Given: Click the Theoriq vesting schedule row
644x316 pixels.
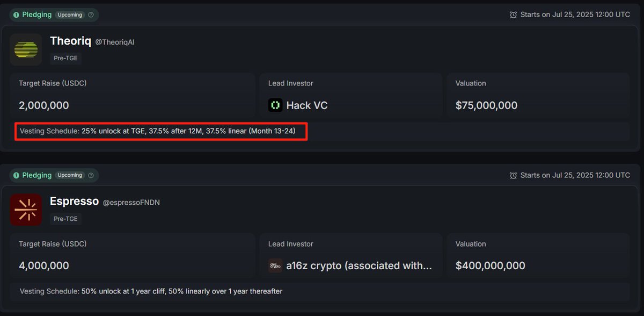Looking at the screenshot, I should pyautogui.click(x=320, y=131).
